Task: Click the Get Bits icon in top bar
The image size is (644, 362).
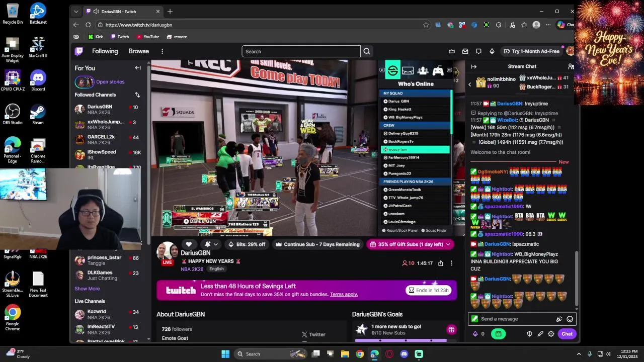Action: coord(492,51)
